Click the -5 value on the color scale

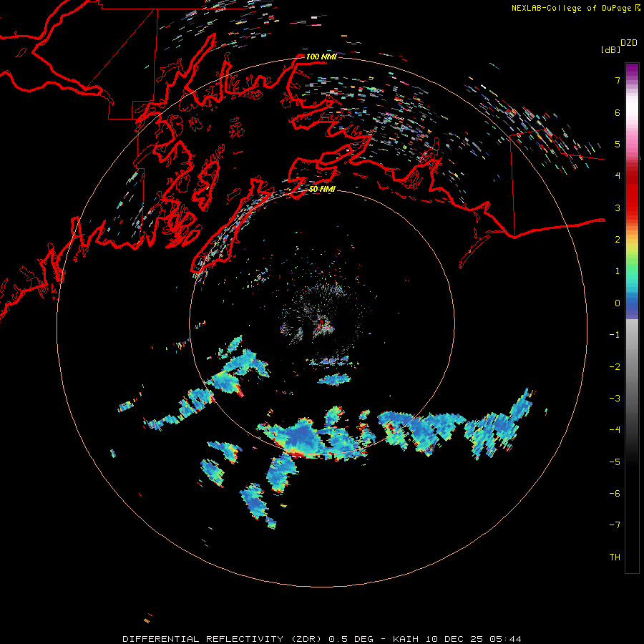[615, 462]
